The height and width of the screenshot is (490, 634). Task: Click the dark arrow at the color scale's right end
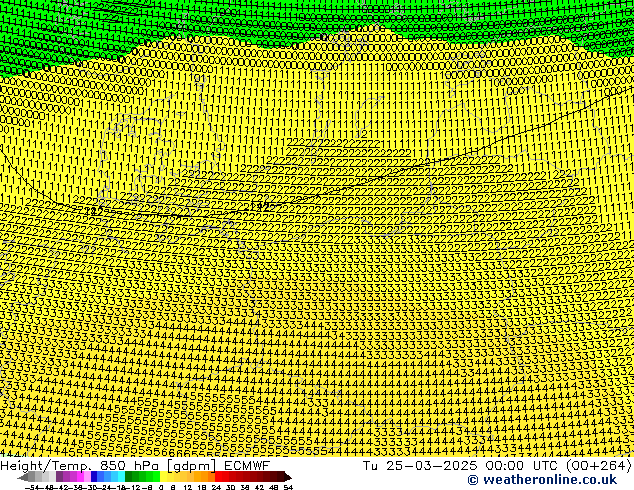(288, 476)
